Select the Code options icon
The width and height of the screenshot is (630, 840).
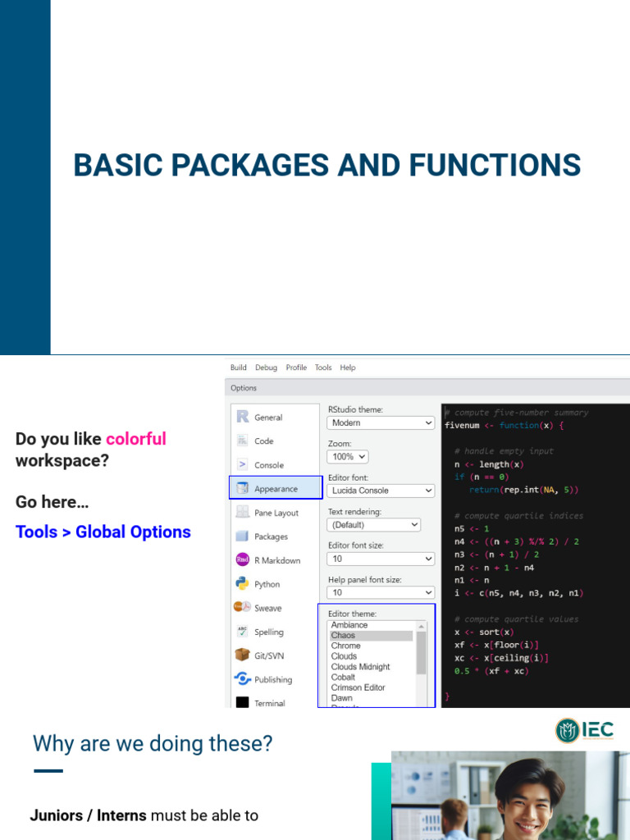click(243, 441)
